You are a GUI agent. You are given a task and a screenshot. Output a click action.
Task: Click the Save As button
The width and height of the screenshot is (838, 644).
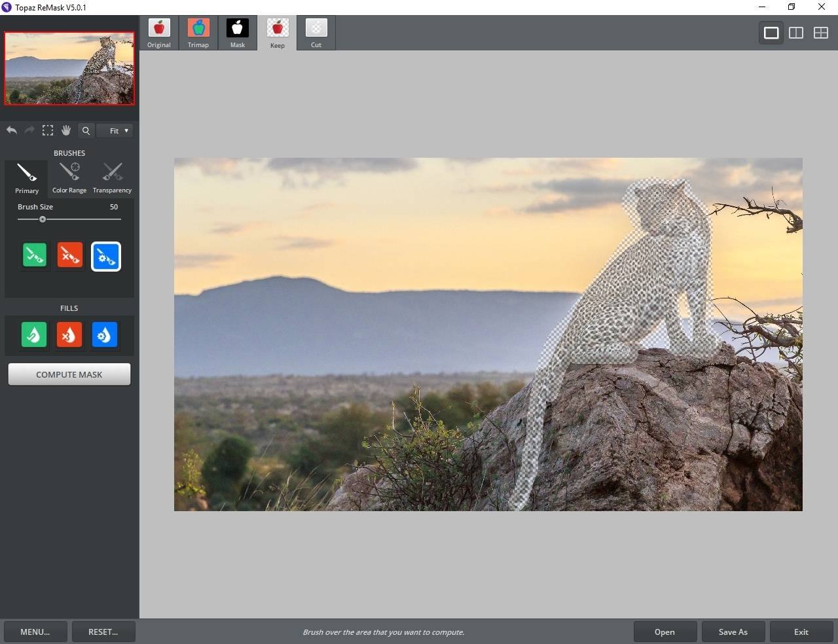pos(733,632)
